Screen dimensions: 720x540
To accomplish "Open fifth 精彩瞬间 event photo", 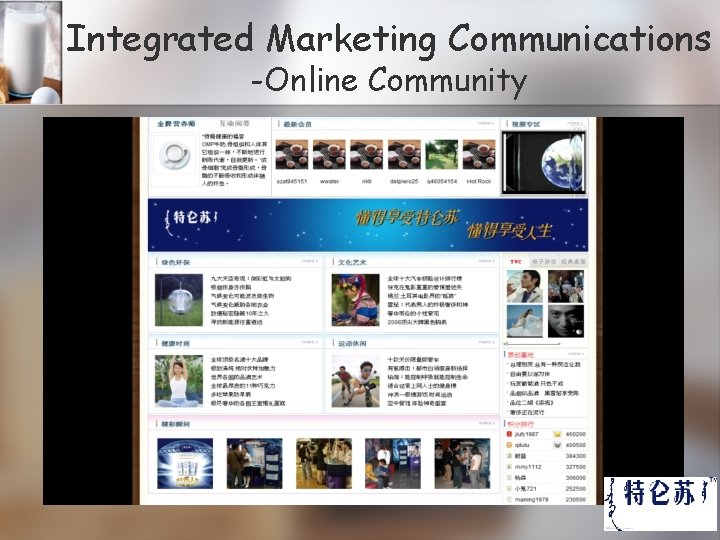I will pos(462,463).
